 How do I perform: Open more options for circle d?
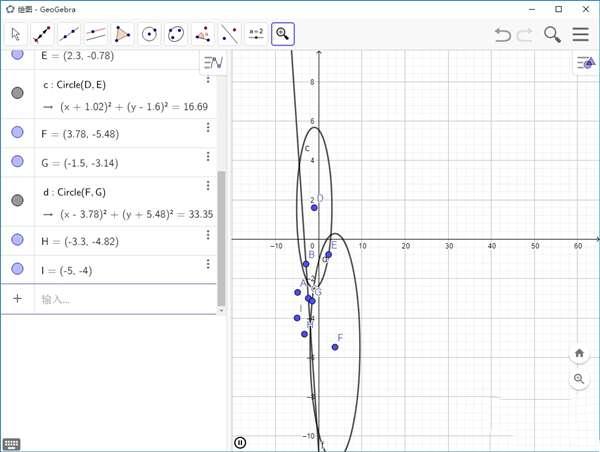pyautogui.click(x=208, y=187)
